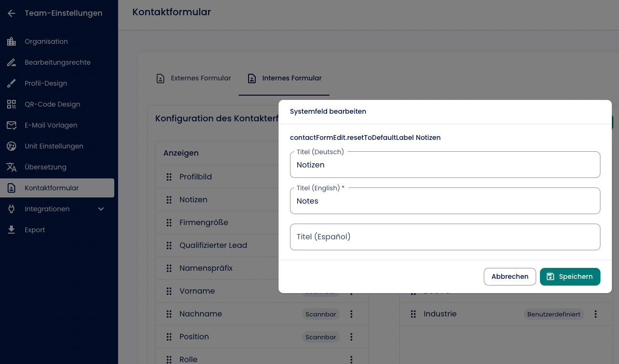Click the back arrow beside Team-Einstellungen

click(11, 13)
